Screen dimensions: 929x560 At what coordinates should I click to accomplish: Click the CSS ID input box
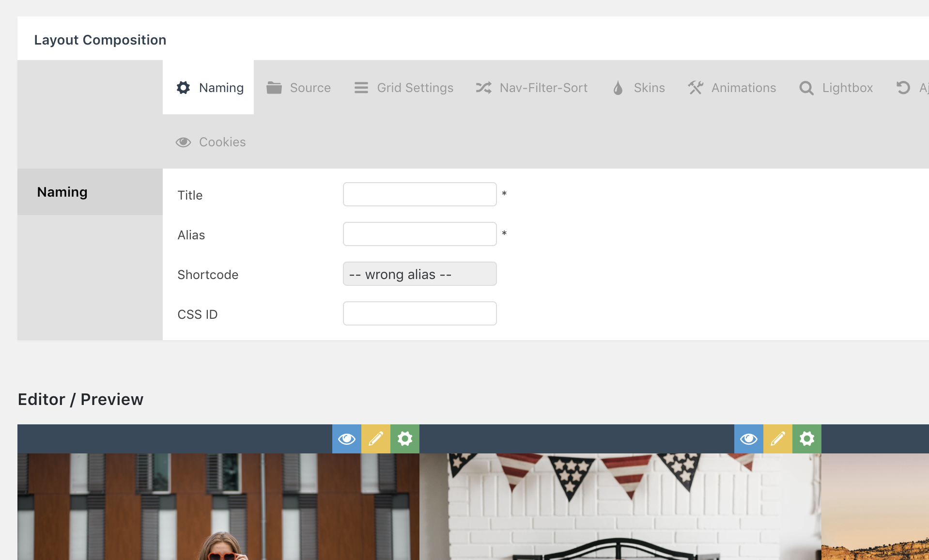pyautogui.click(x=419, y=313)
